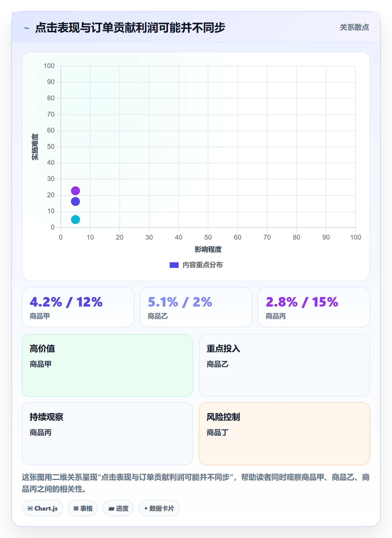Image resolution: width=392 pixels, height=538 pixels.
Task: Toggle the 内容重点分布 legend label
Action: (x=202, y=265)
